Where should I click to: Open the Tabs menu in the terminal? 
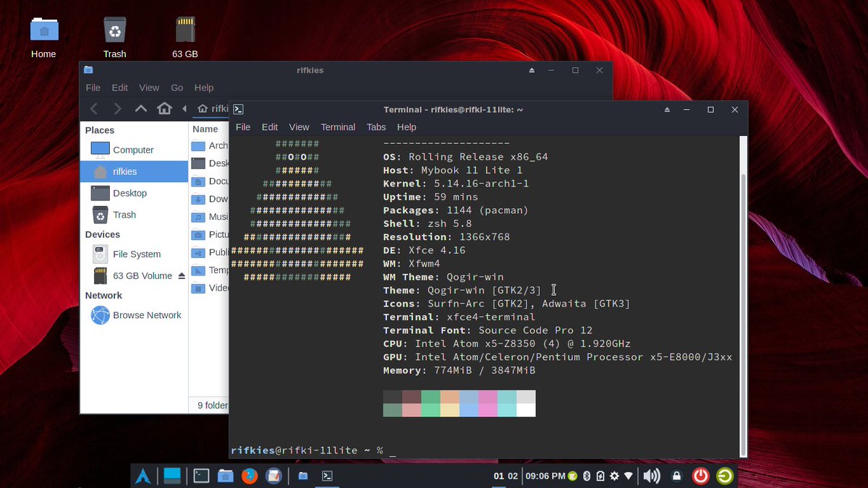(x=375, y=127)
